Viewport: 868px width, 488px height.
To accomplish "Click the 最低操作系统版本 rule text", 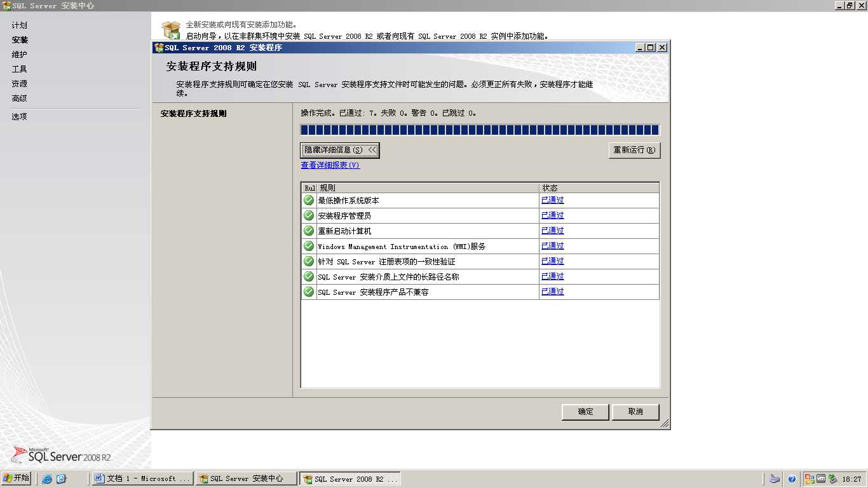I will click(x=349, y=200).
